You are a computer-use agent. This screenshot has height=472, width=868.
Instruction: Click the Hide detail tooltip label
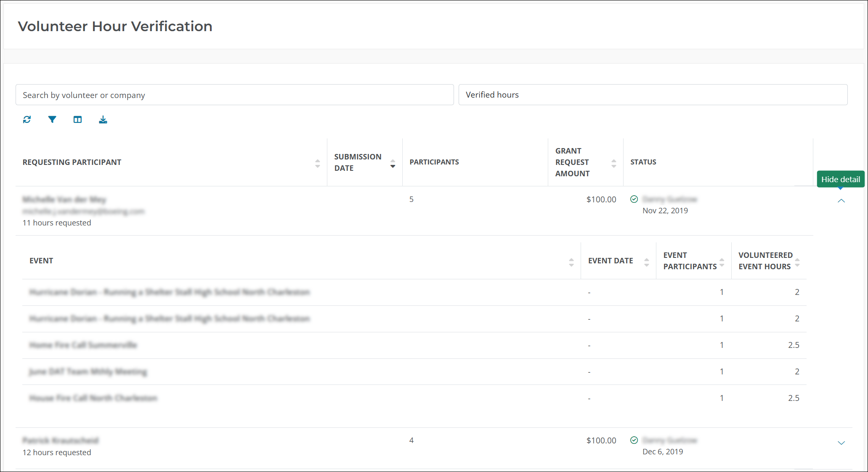click(x=840, y=179)
